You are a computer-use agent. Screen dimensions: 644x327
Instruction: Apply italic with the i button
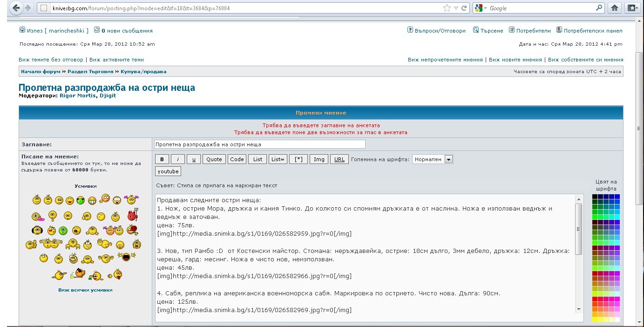(177, 159)
